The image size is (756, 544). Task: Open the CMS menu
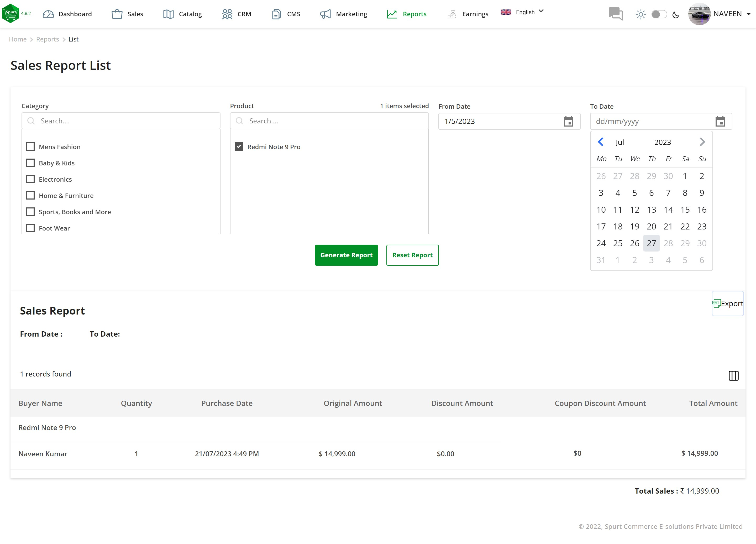click(286, 14)
